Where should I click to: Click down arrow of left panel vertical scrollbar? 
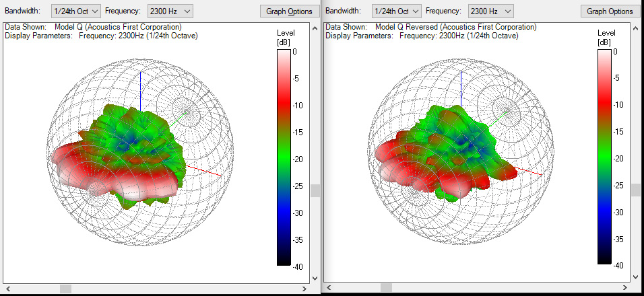[x=315, y=279]
